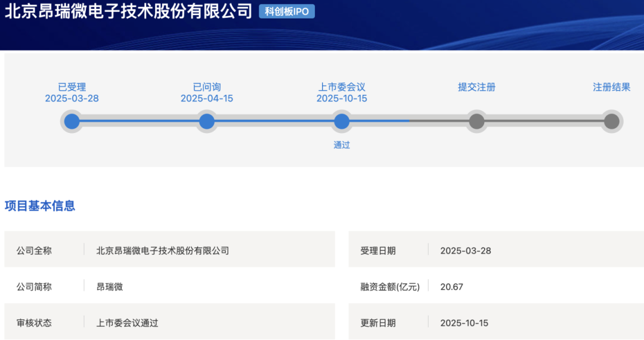This screenshot has height=340, width=644.
Task: Click the 已受理 timeline circle node
Action: pos(72,122)
